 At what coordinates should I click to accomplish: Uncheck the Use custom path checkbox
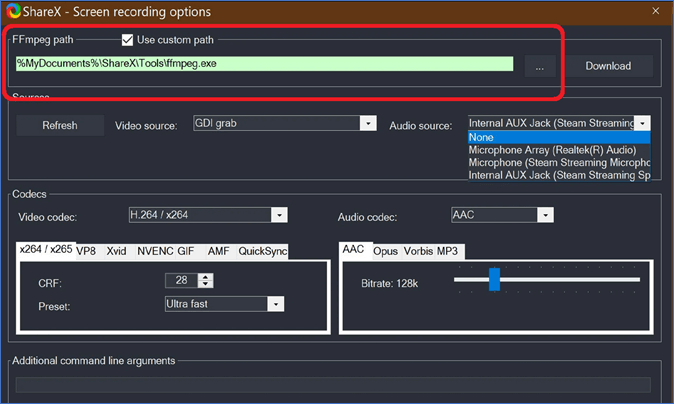pos(127,40)
